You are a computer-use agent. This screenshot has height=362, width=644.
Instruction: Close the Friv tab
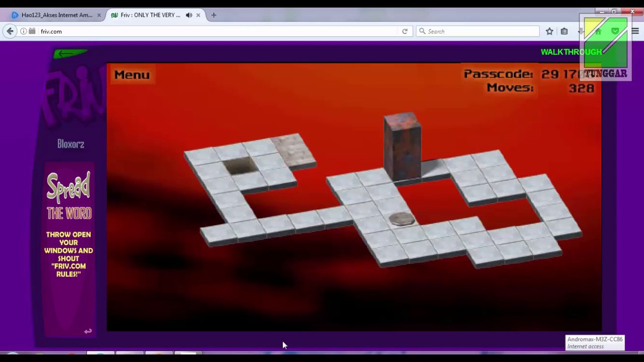(198, 15)
